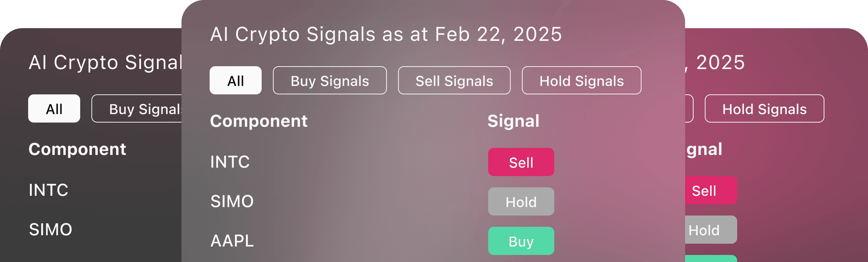Select the All filter in center card
Viewport: 868px width, 262px height.
(236, 80)
